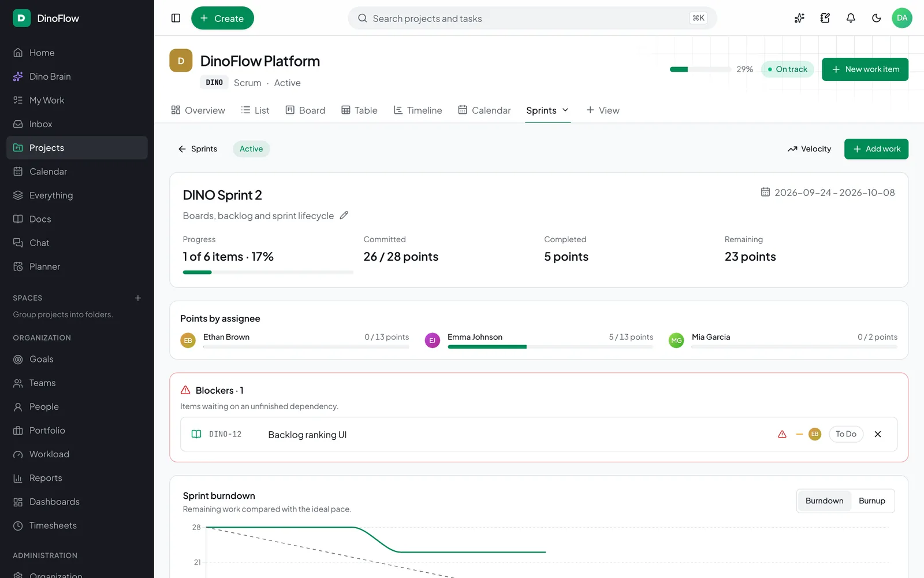Open the quick note icon in header
Viewport: 924px width, 578px height.
click(x=825, y=18)
